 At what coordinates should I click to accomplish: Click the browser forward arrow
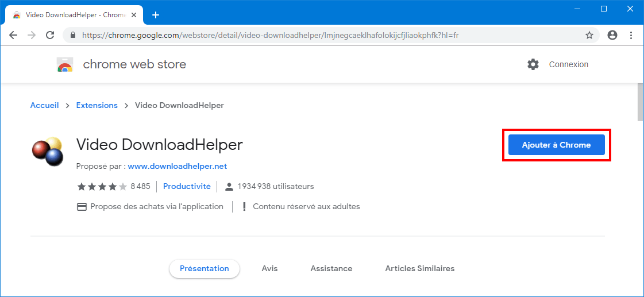click(32, 35)
